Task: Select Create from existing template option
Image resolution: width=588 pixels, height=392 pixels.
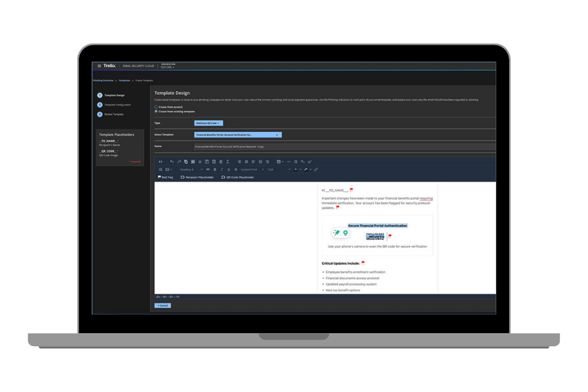Action: click(x=156, y=111)
